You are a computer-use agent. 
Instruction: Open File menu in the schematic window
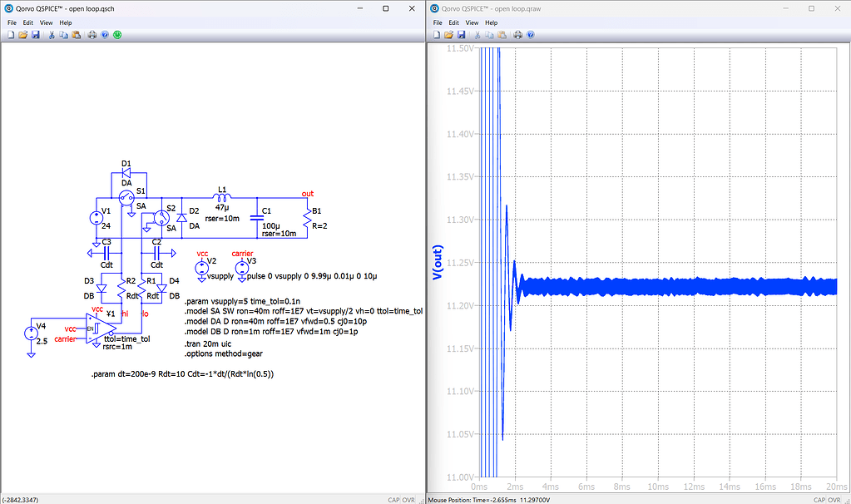point(12,22)
